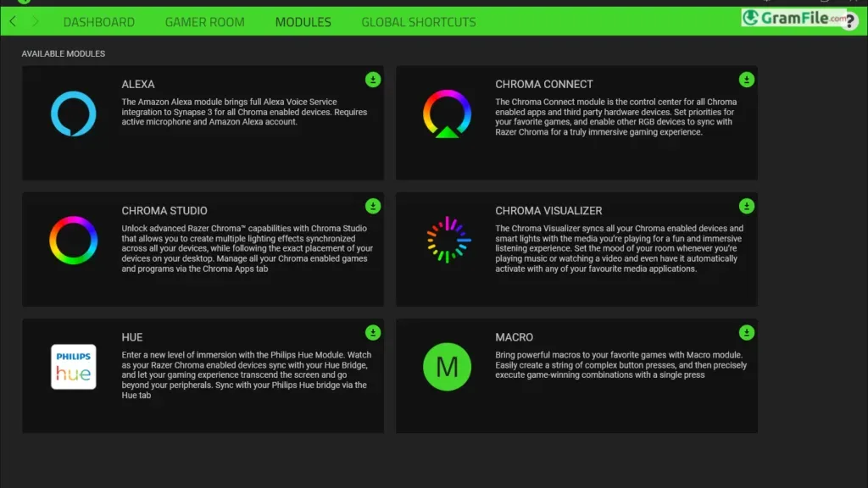This screenshot has height=488, width=868.
Task: Go forward with the right arrow
Action: [x=36, y=21]
